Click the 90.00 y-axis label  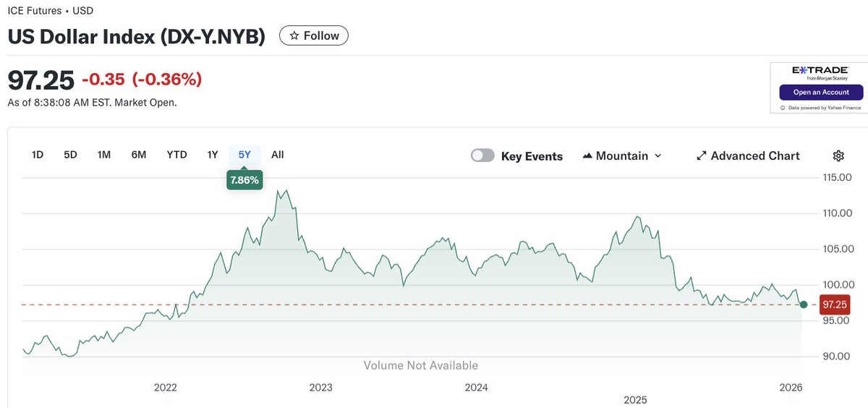837,356
